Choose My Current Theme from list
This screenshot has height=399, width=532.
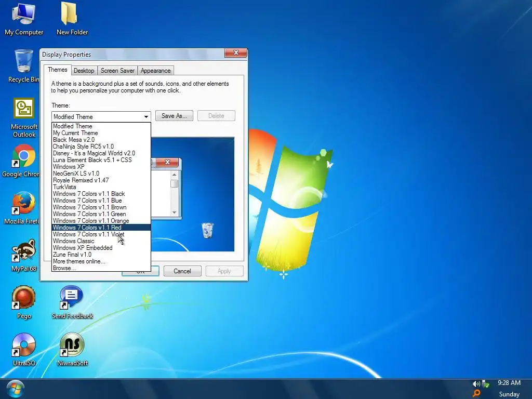click(101, 133)
